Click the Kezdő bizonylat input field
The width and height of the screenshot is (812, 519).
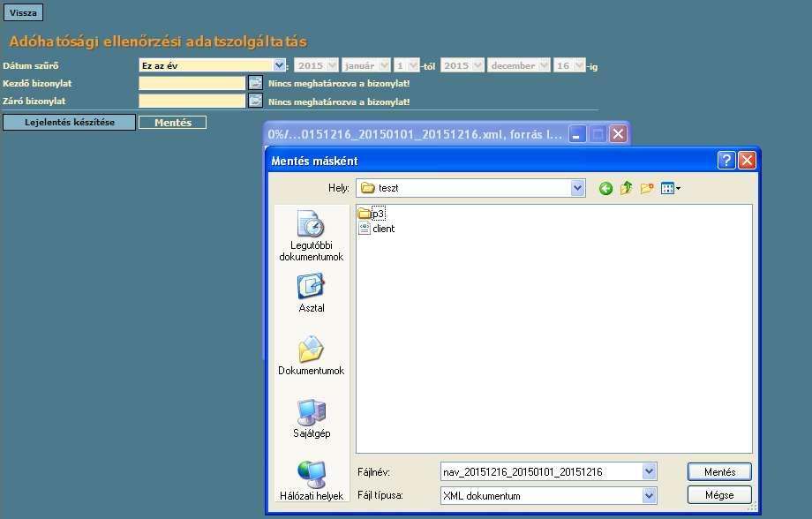tap(192, 83)
